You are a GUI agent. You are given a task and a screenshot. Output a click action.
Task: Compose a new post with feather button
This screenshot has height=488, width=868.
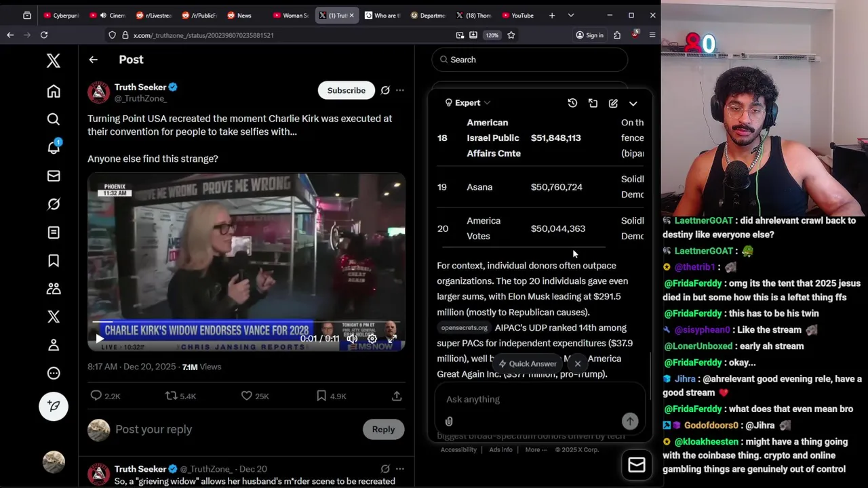[54, 406]
